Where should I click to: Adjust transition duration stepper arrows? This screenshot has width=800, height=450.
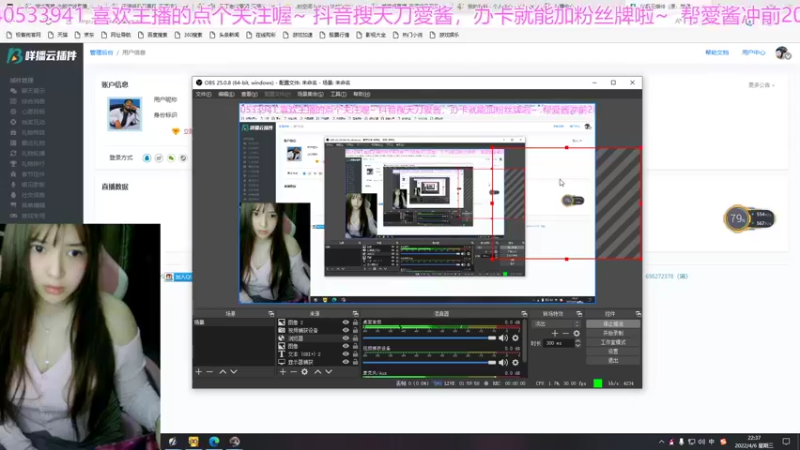coord(578,343)
